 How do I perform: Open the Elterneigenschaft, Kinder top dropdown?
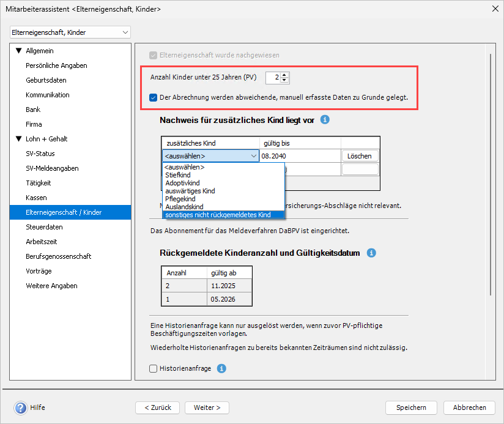[x=70, y=32]
